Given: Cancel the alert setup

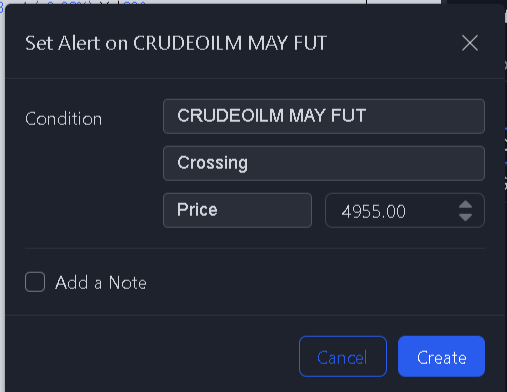Looking at the screenshot, I should click(343, 356).
